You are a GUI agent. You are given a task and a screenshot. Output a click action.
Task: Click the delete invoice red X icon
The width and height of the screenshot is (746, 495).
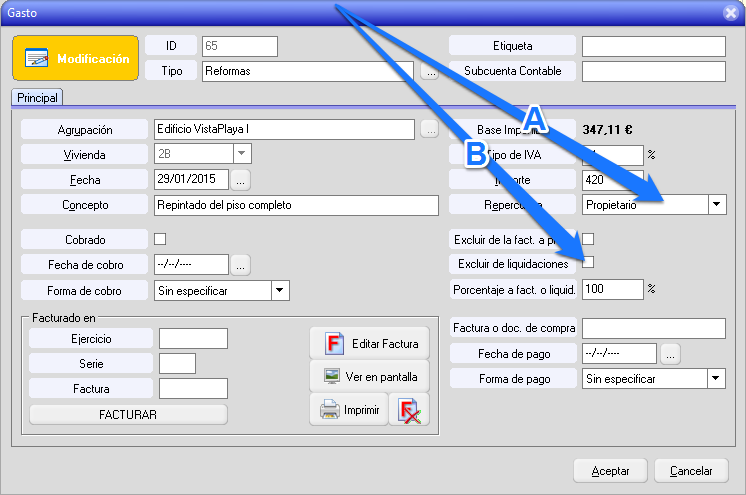409,410
